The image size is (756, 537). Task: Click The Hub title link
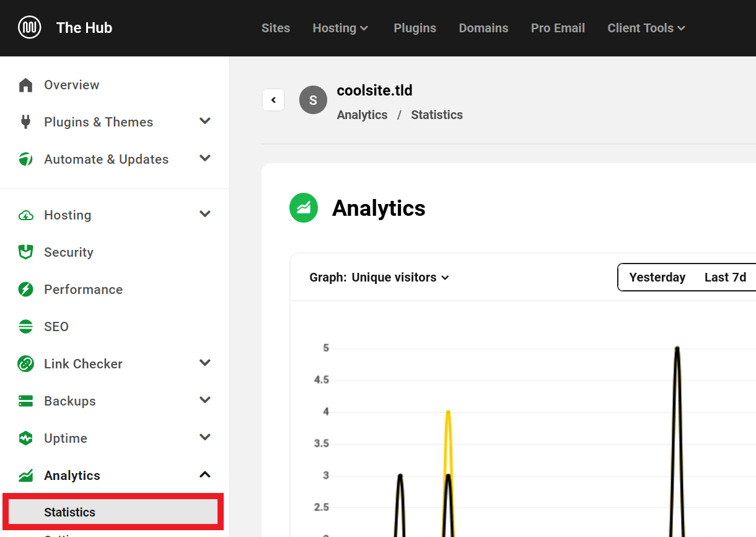coord(84,28)
